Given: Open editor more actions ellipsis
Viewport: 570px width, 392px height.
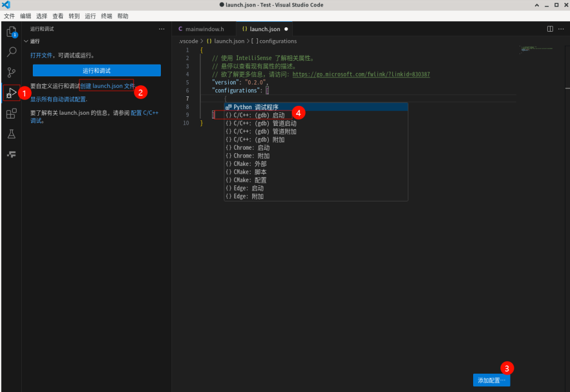Looking at the screenshot, I should pyautogui.click(x=561, y=29).
